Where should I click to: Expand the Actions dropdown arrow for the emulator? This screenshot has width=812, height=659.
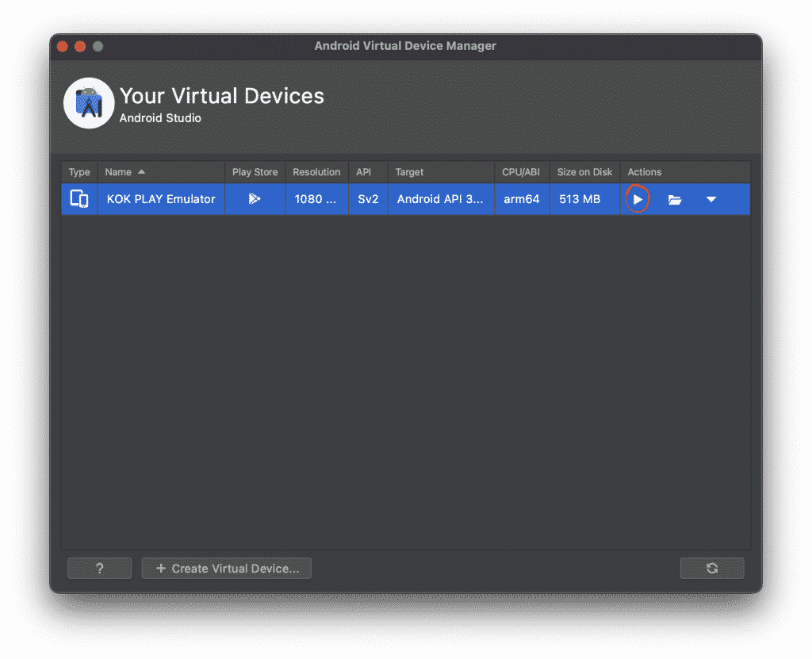tap(711, 200)
